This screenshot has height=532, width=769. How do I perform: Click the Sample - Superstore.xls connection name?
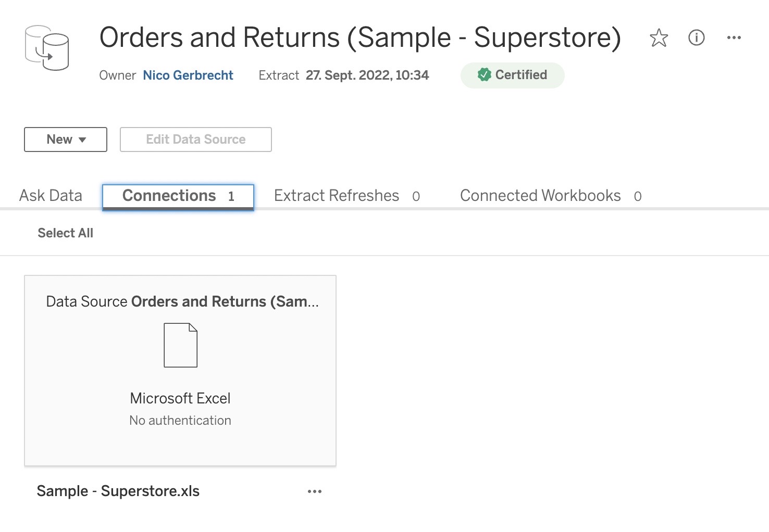tap(118, 491)
